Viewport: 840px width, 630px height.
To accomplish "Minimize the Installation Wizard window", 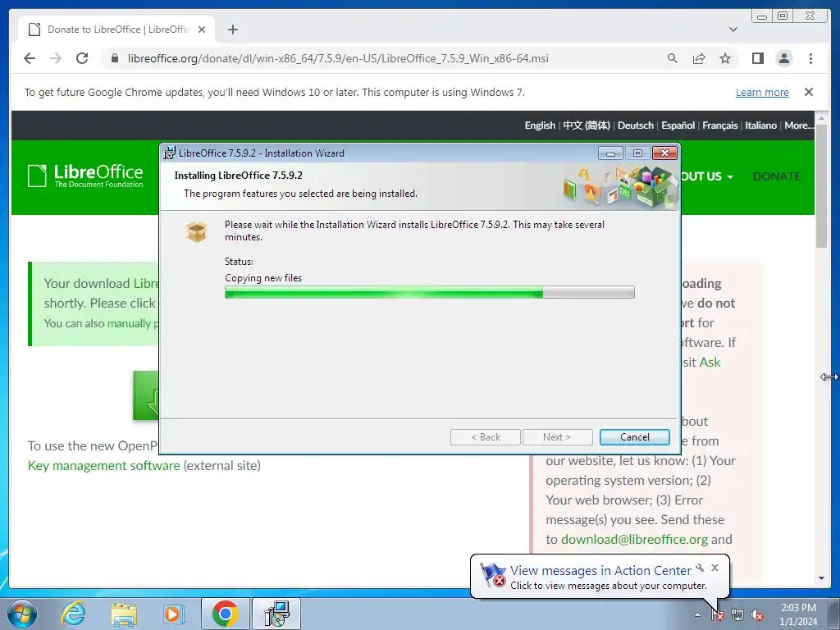I will [x=610, y=153].
